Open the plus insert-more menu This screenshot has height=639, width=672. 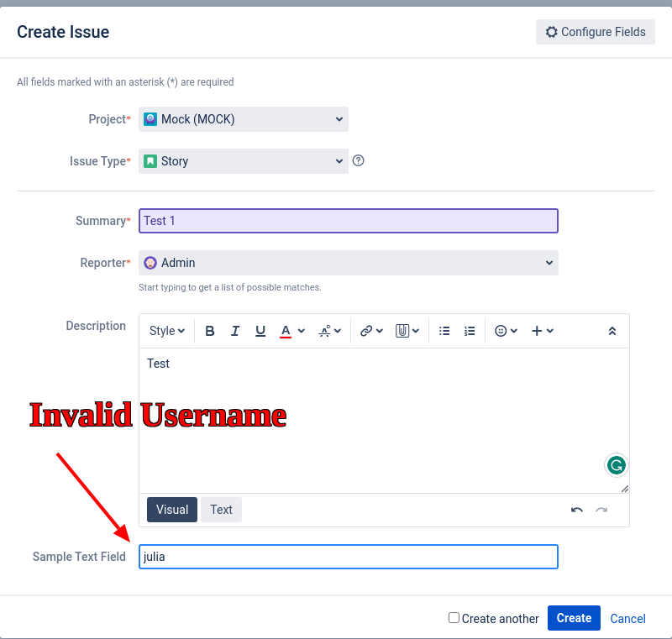coord(542,331)
